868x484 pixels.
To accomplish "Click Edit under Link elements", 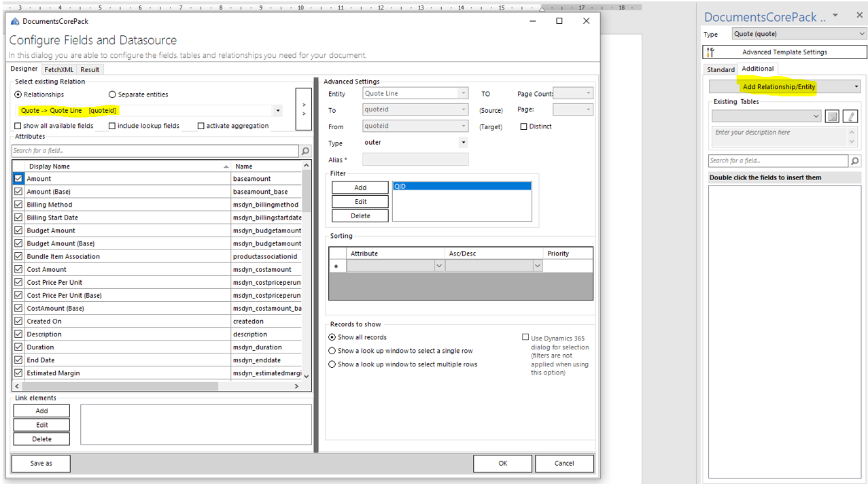I will [x=41, y=425].
